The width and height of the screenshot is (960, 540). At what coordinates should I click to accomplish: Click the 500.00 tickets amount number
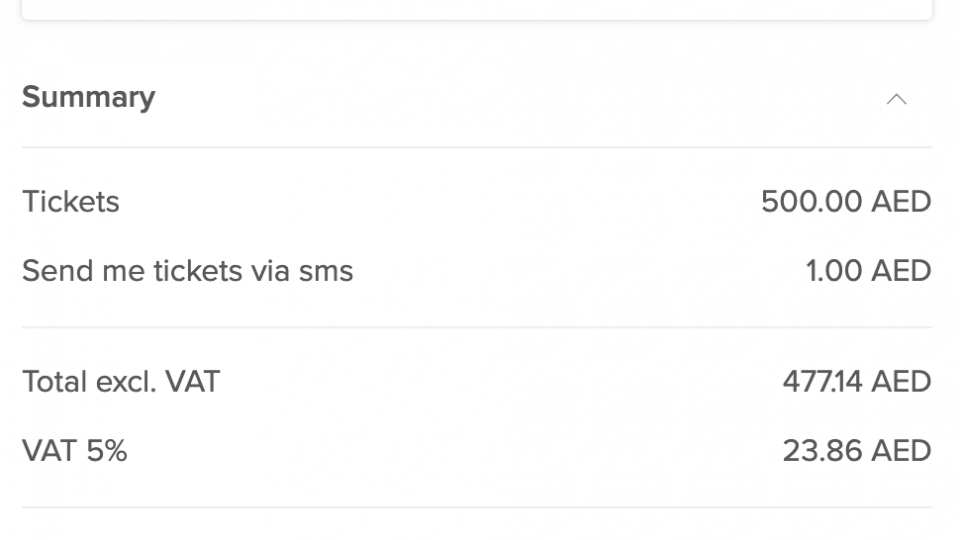coord(811,202)
